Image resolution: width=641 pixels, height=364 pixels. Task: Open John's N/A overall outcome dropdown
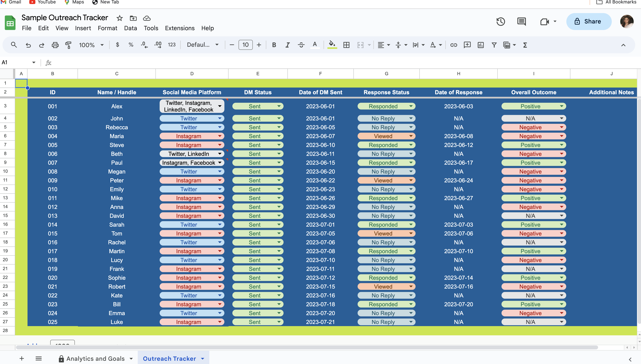click(562, 119)
